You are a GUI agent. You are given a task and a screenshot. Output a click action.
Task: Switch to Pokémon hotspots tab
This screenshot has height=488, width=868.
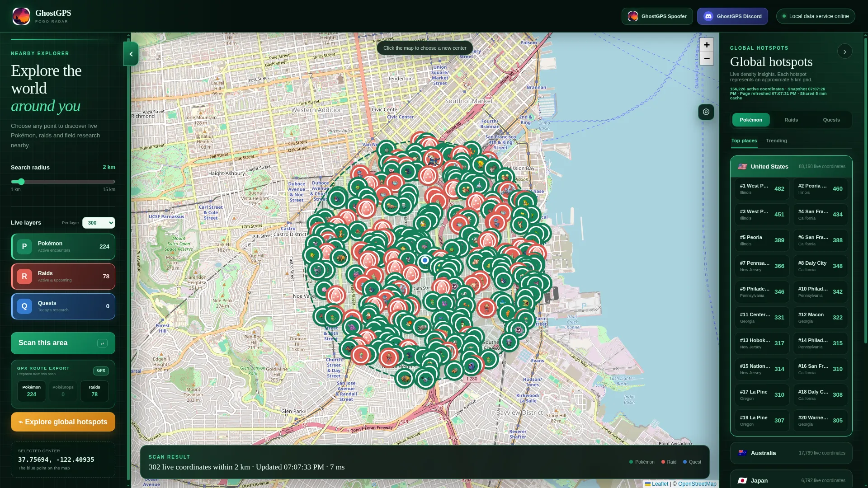[x=751, y=120]
